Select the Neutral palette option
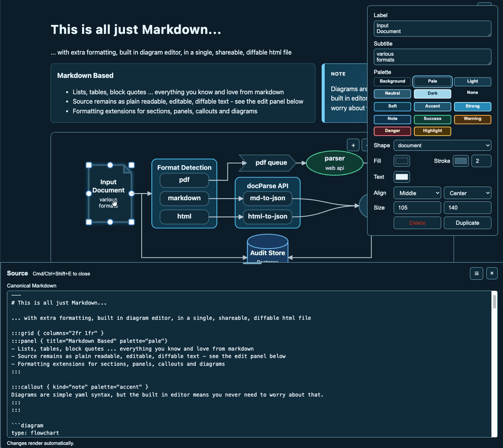This screenshot has height=448, width=503. [392, 93]
